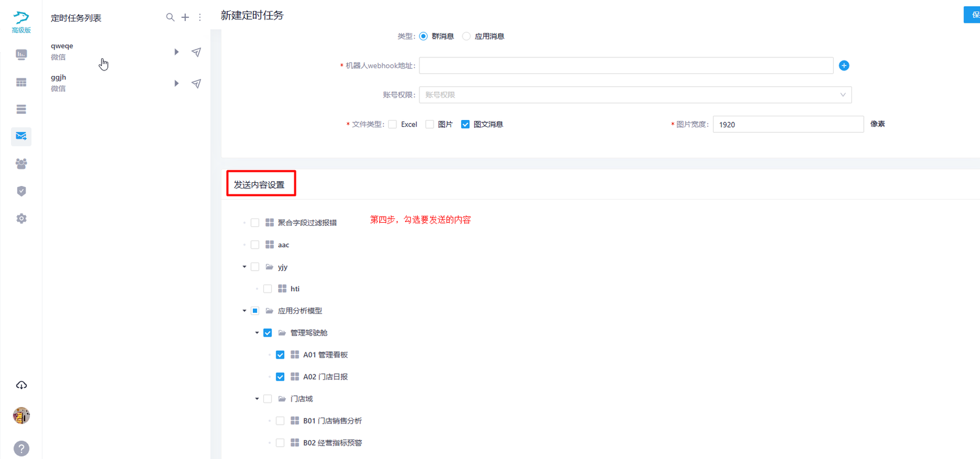The height and width of the screenshot is (459, 980).
Task: Open the scheduled mail task sidebar icon
Action: [21, 136]
